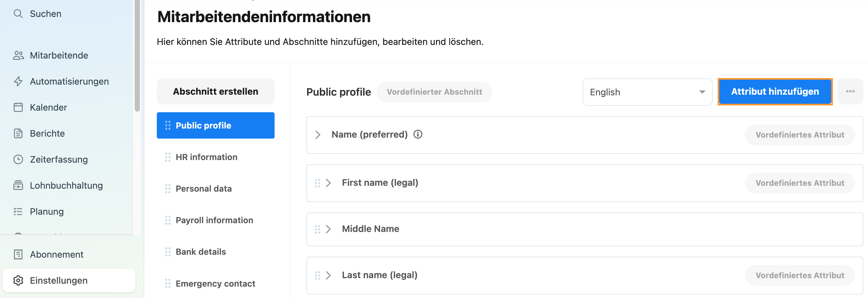Screen dimensions: 868x298
Task: Expand the First name (legal) row
Action: [328, 183]
